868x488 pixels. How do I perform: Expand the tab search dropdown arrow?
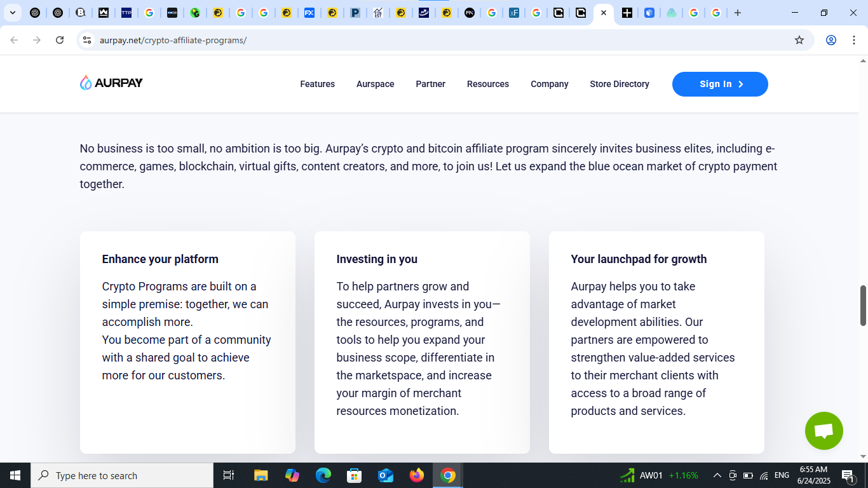[x=12, y=13]
